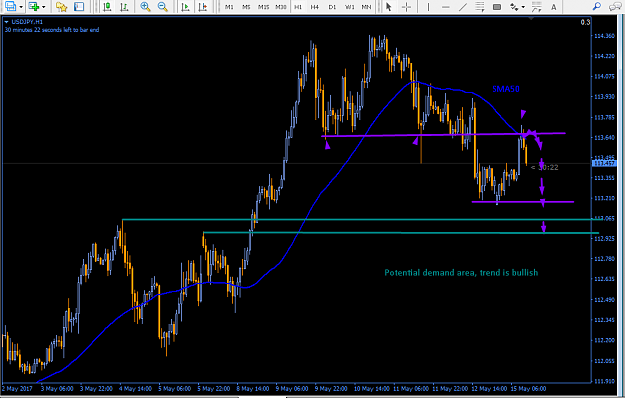The width and height of the screenshot is (625, 398).
Task: Select M30 timeframe
Action: coord(281,7)
